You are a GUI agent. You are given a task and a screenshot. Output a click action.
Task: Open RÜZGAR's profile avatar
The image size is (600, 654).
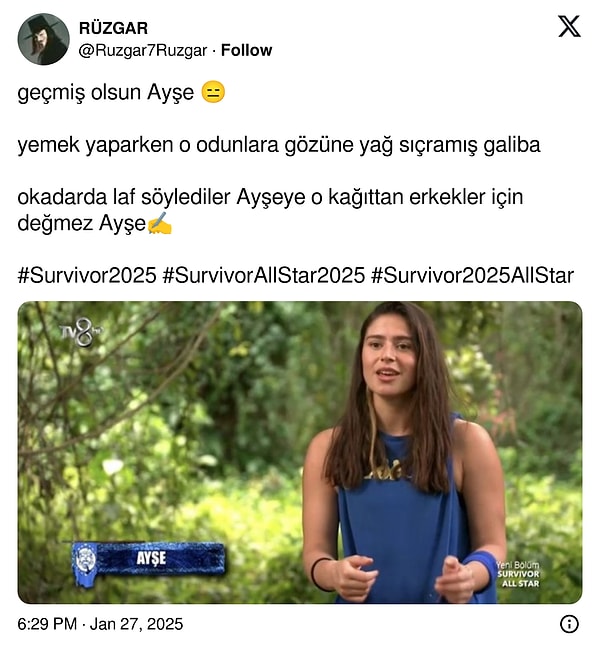coord(43,39)
